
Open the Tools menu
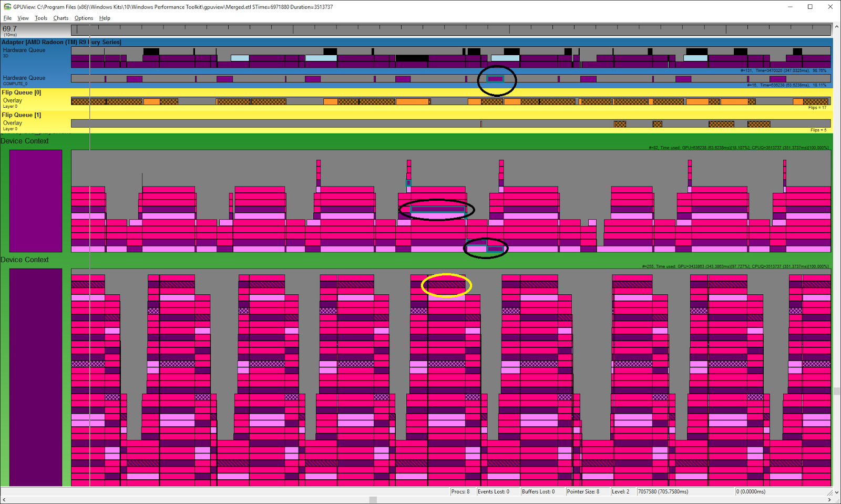click(41, 18)
